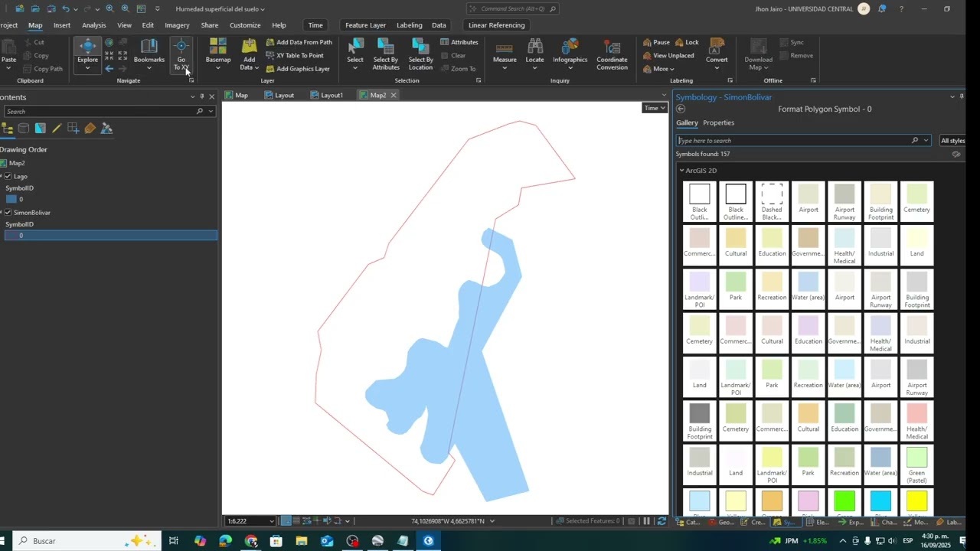Click the Command Search box

512,9
